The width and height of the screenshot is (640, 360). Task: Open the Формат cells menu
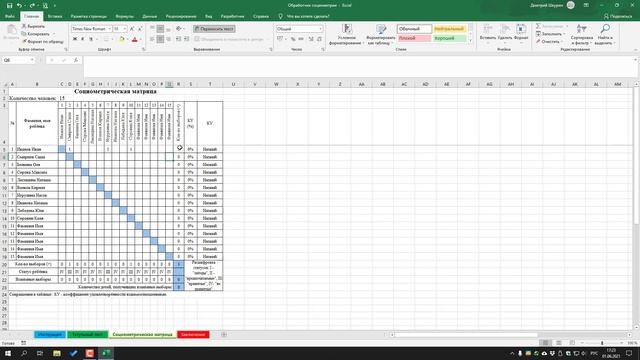point(521,32)
